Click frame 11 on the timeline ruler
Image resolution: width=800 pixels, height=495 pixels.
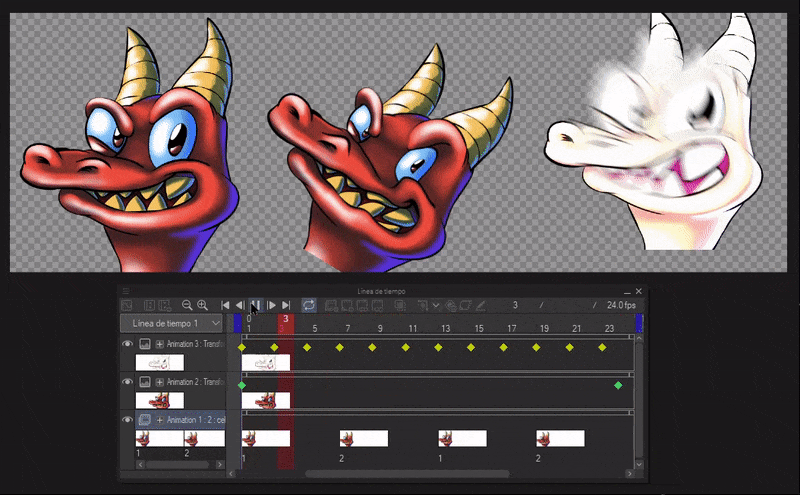point(413,329)
